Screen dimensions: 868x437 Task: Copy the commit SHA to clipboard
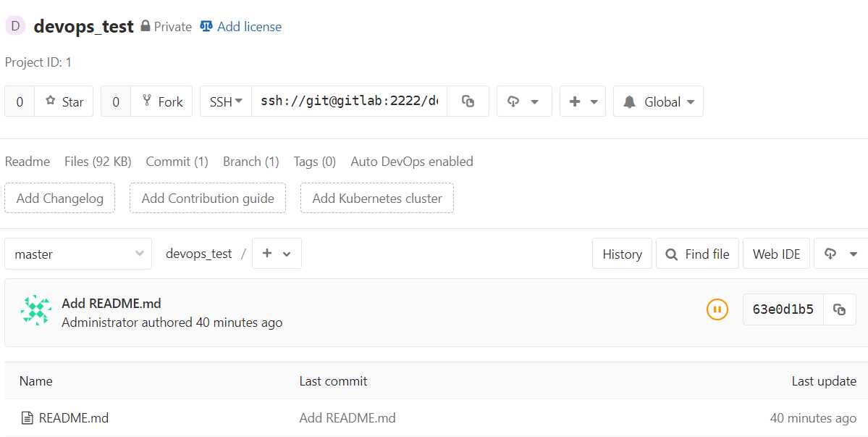click(x=840, y=309)
